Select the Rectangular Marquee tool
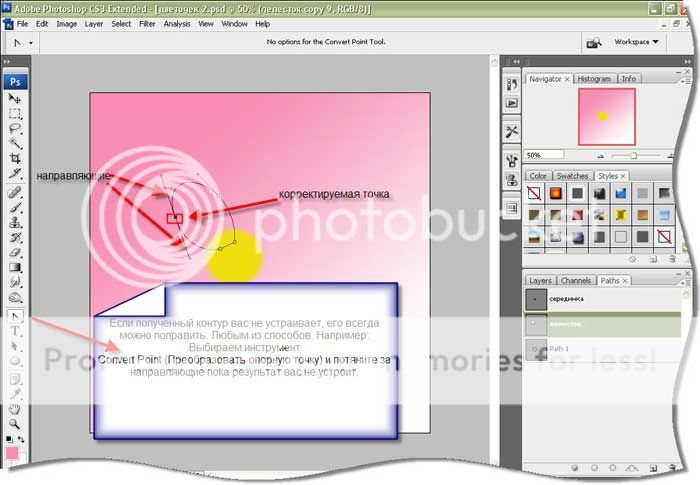 click(15, 114)
